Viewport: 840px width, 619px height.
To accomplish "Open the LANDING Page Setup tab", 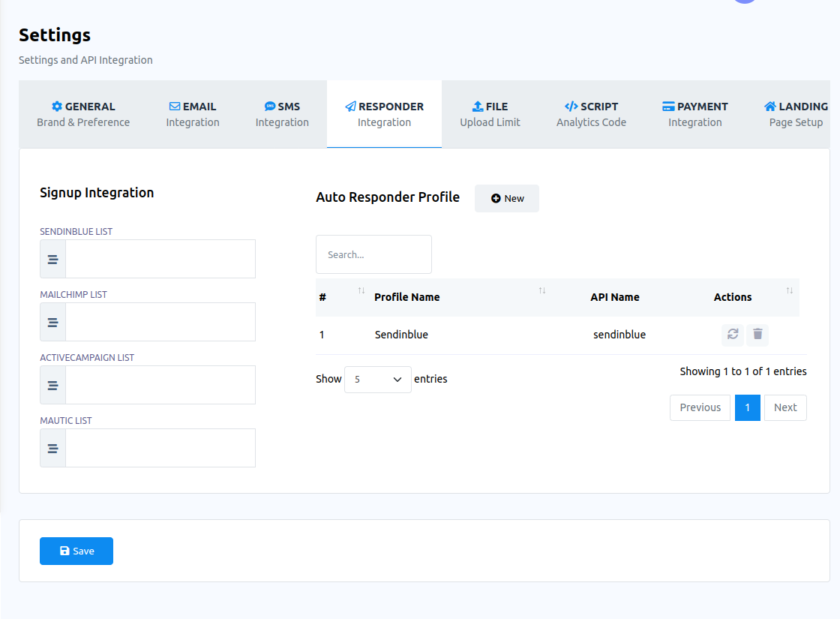I will [x=796, y=114].
